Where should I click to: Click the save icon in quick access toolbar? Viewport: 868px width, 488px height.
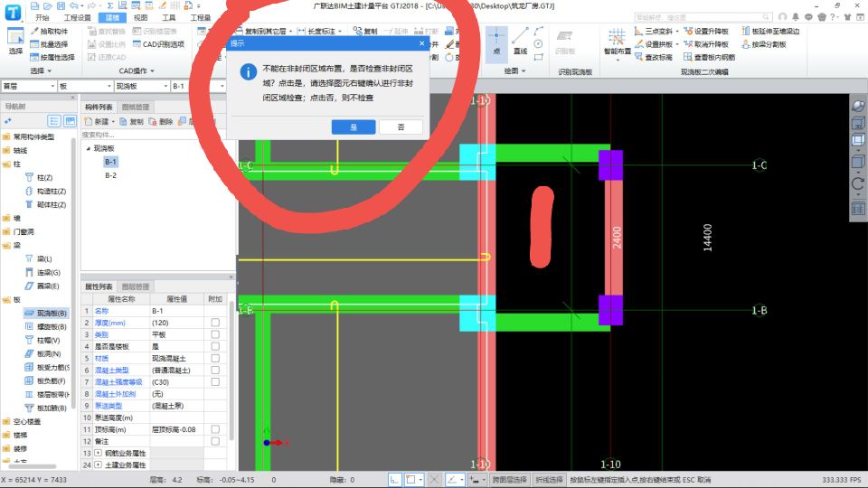pos(61,5)
